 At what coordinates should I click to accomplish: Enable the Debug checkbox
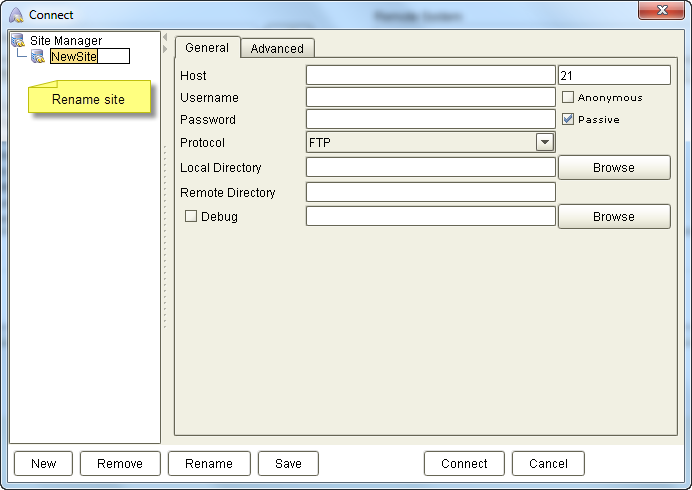(191, 216)
